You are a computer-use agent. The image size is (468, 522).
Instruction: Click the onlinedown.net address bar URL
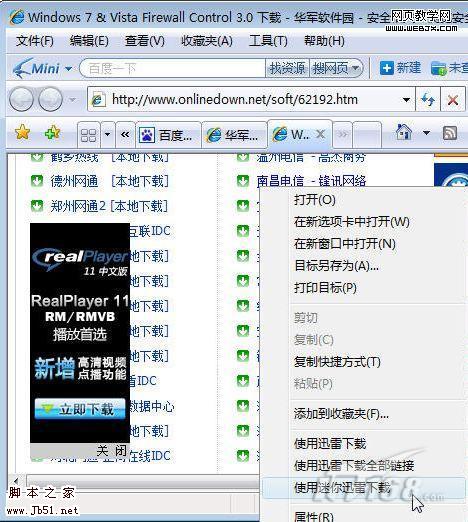point(235,99)
